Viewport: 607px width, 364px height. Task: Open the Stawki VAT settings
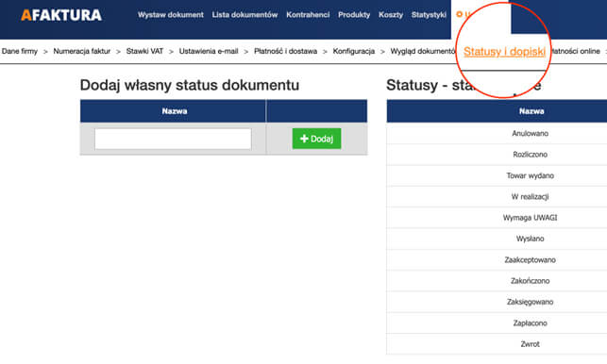144,51
